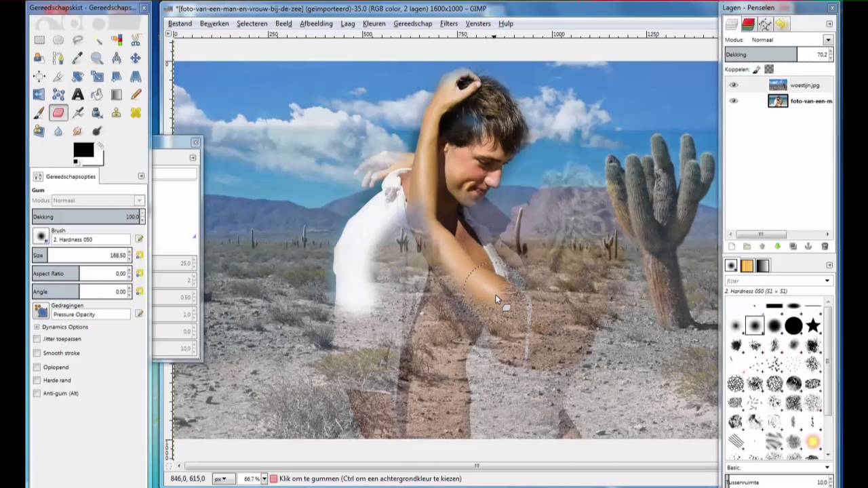Select the woestijn.jpg layer name

(805, 85)
